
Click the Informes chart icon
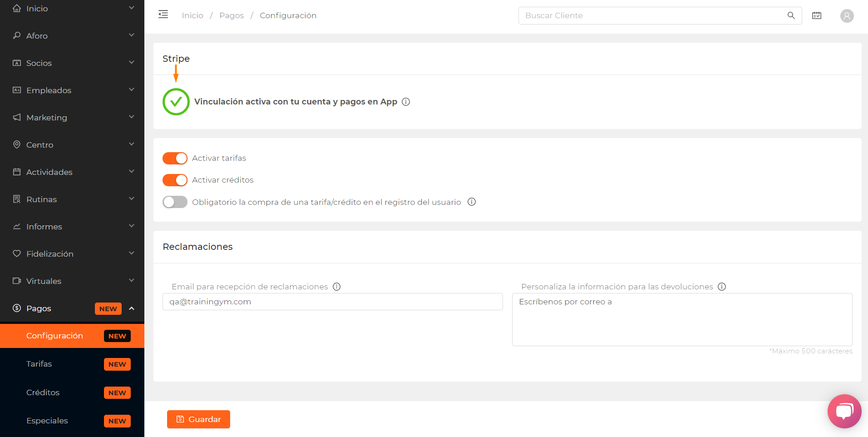click(x=17, y=226)
